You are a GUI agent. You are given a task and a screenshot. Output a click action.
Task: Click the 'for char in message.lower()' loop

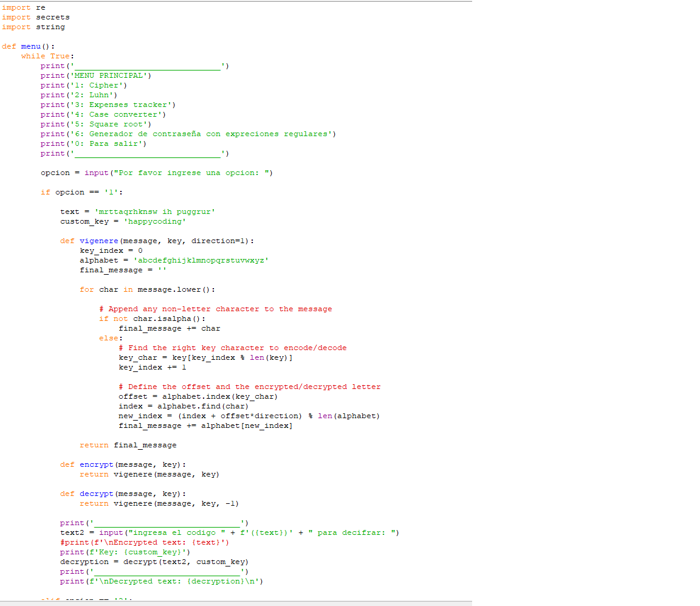[147, 289]
